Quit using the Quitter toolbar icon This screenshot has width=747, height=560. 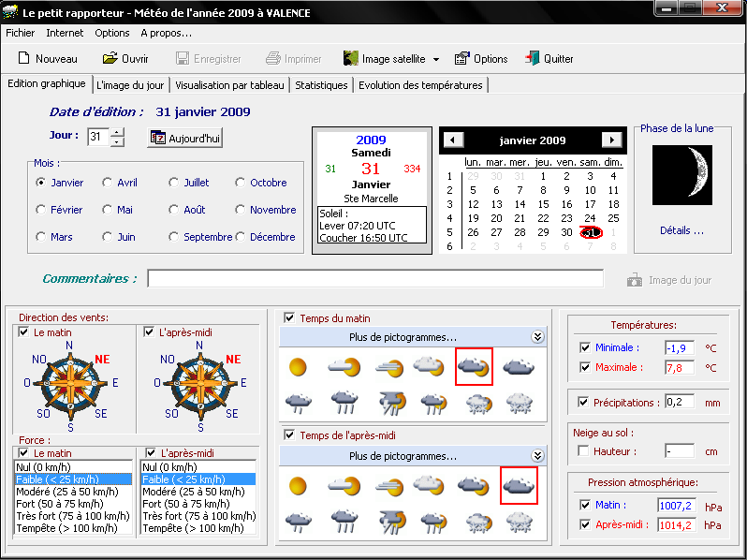point(532,59)
